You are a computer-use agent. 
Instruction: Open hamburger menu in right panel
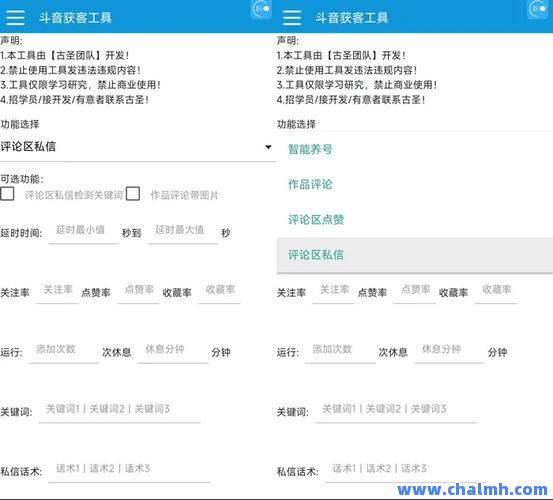click(x=292, y=17)
